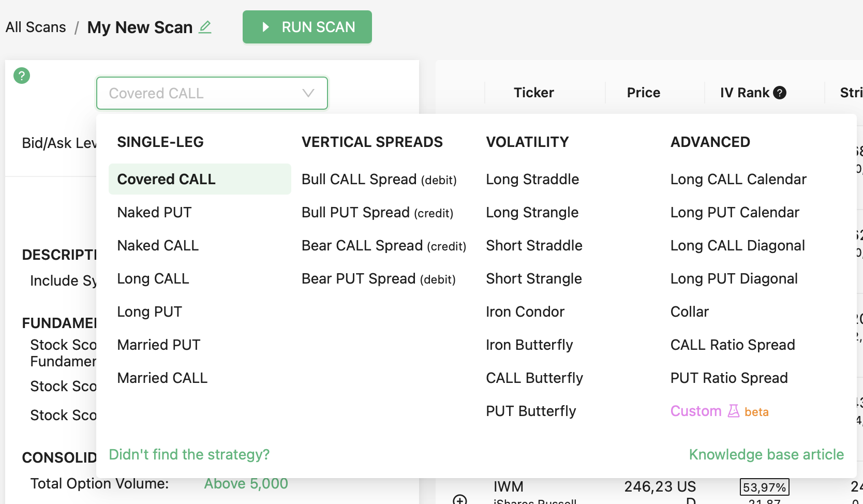
Task: Select the PUT Butterfly strategy
Action: tap(530, 411)
